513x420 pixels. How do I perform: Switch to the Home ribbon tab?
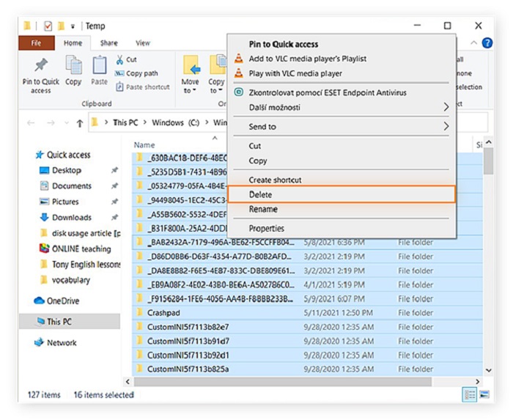[x=73, y=43]
